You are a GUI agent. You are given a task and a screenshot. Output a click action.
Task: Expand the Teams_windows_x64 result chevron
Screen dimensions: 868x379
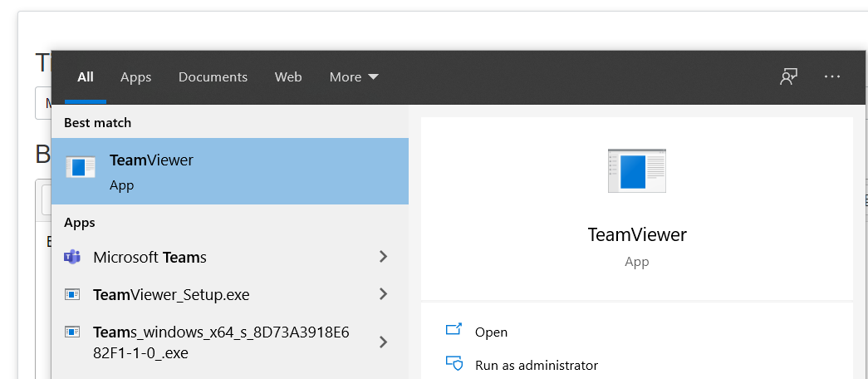pos(383,342)
